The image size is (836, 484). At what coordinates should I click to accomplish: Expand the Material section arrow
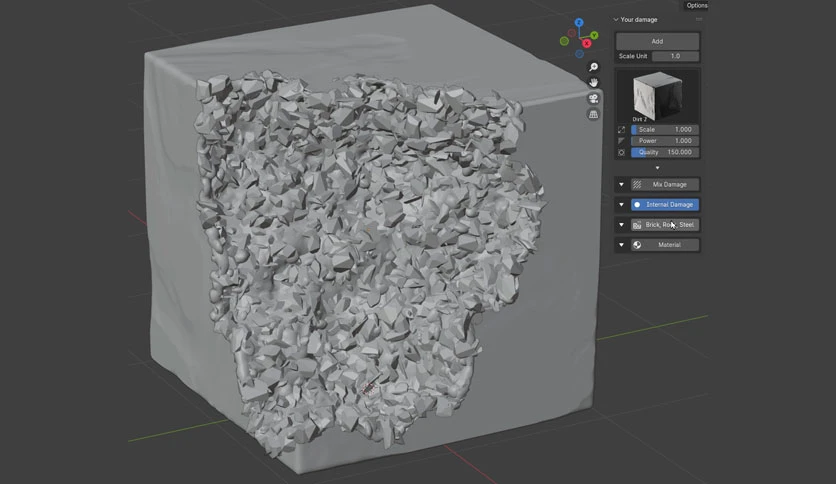621,245
